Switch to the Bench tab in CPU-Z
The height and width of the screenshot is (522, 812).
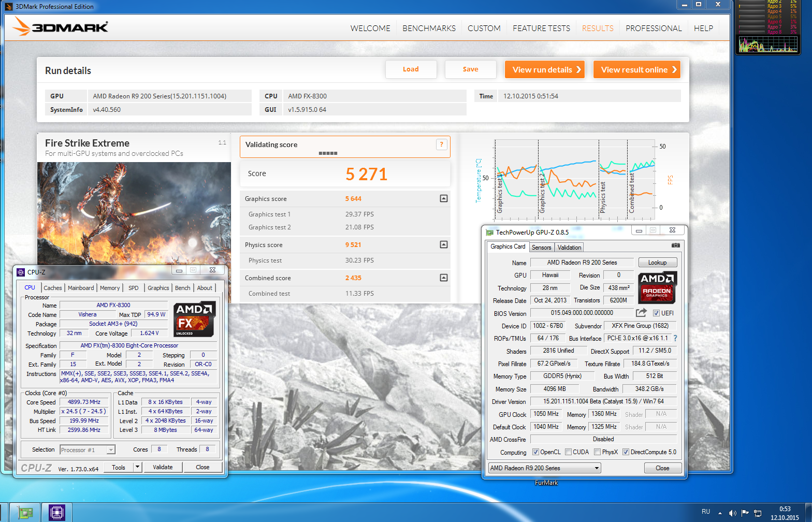point(182,288)
